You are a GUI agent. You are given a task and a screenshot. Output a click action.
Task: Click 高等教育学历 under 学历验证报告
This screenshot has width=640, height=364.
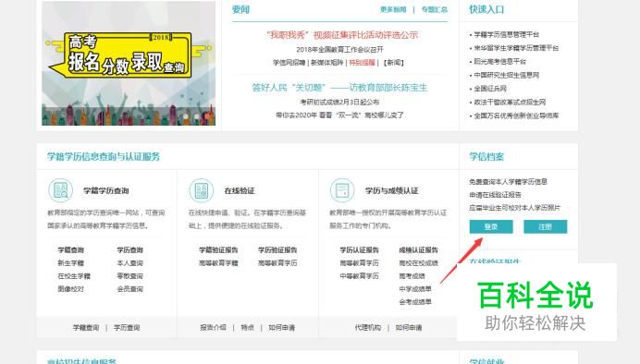pyautogui.click(x=277, y=263)
